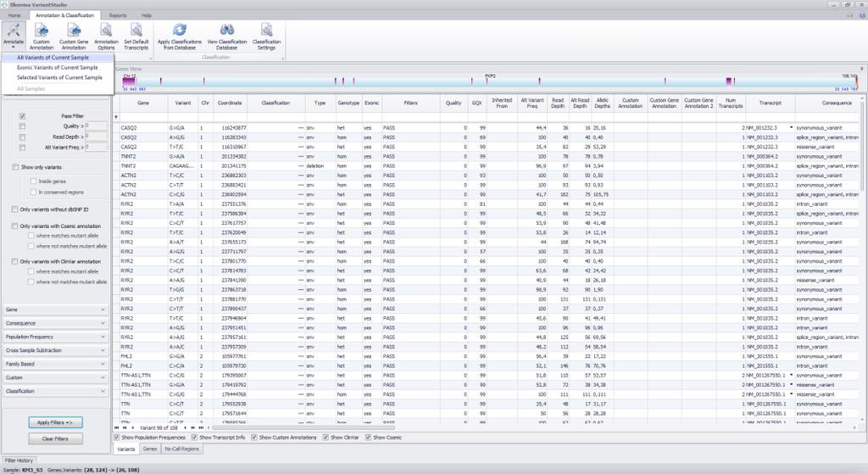Select the first FHL2 variant row

[487, 357]
